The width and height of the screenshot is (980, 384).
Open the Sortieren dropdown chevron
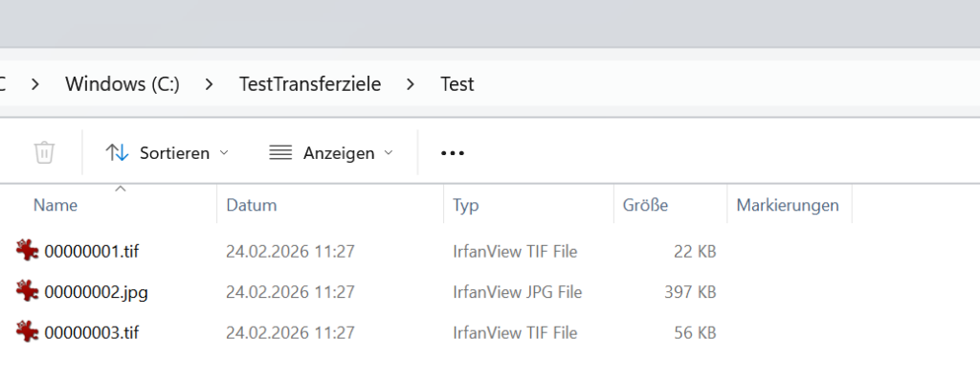click(x=224, y=152)
